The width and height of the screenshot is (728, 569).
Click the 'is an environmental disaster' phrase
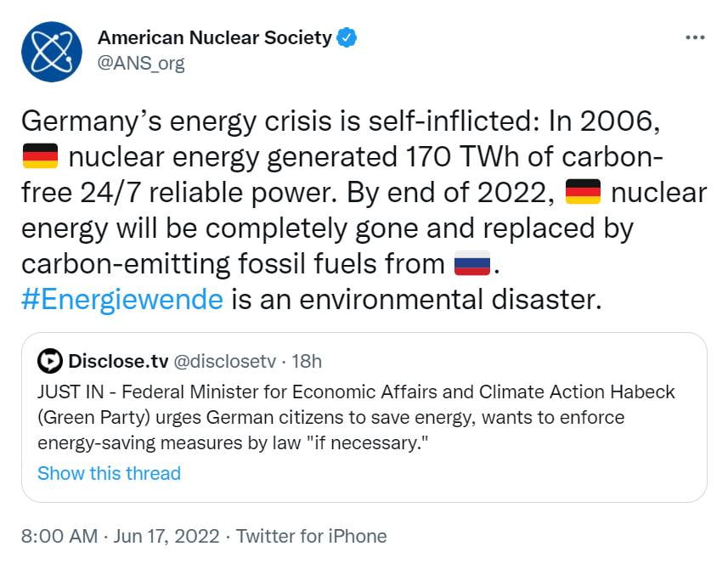(415, 300)
